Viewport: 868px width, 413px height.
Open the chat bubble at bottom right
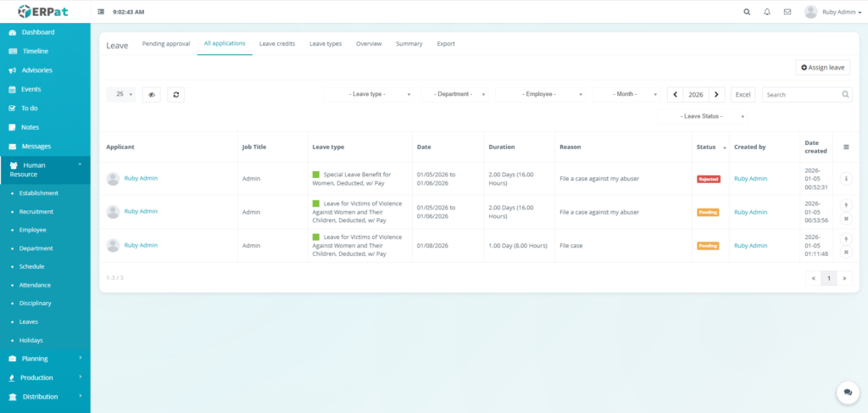tap(847, 391)
